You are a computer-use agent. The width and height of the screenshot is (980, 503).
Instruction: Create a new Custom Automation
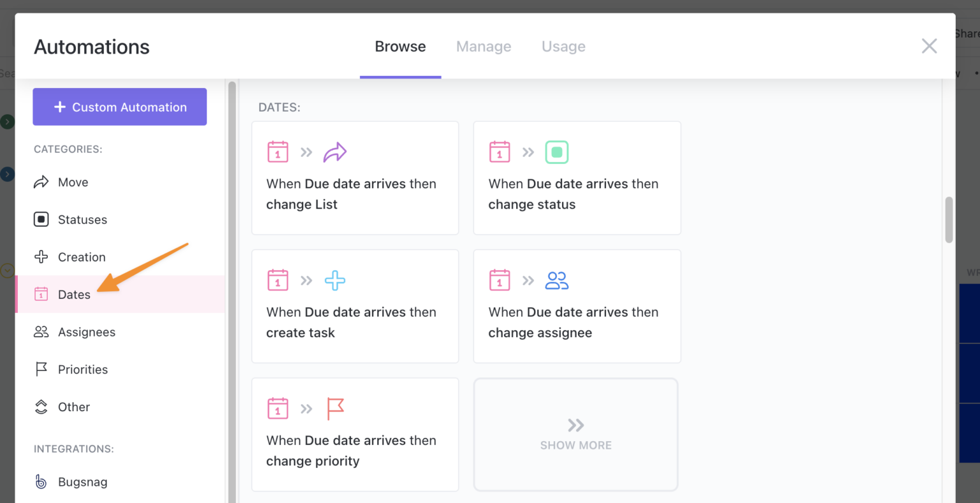click(119, 107)
